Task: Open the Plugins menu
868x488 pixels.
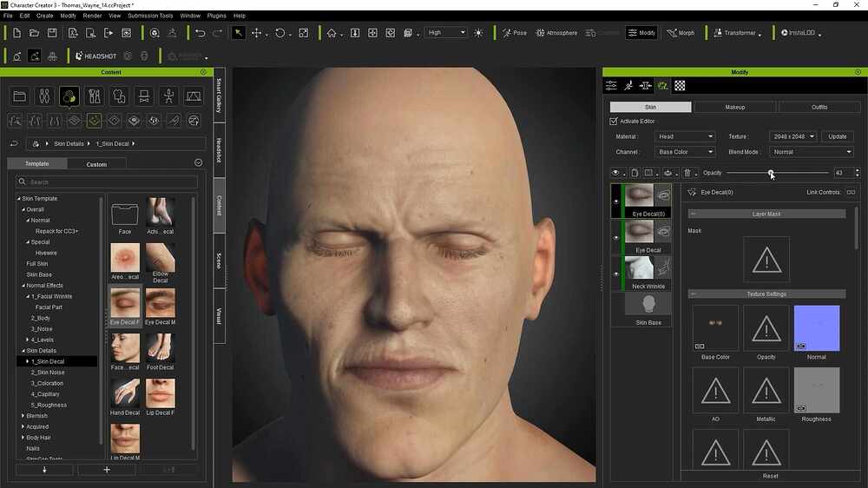Action: (x=216, y=16)
